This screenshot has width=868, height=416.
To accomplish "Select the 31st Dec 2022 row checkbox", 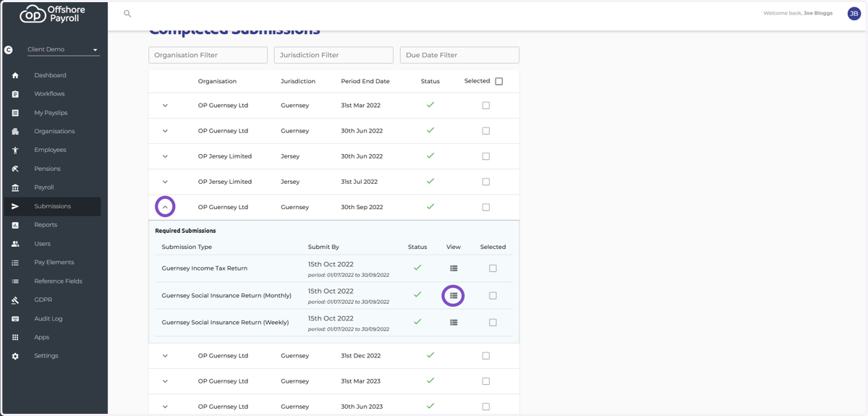I will pos(486,356).
